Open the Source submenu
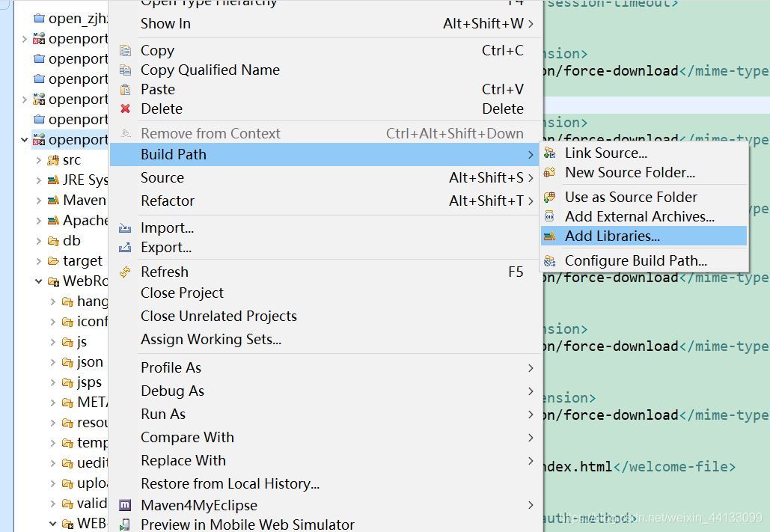 tap(326, 178)
